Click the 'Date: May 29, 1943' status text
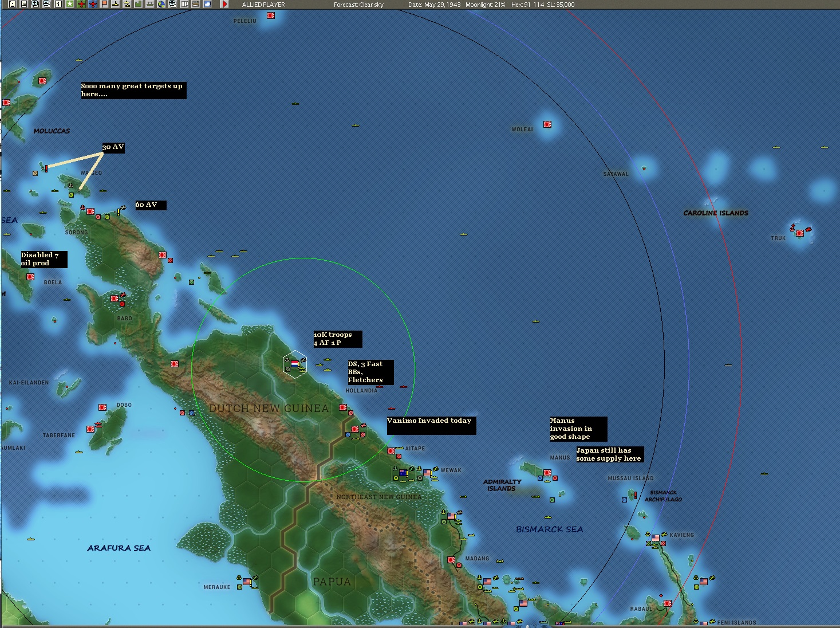 click(435, 5)
